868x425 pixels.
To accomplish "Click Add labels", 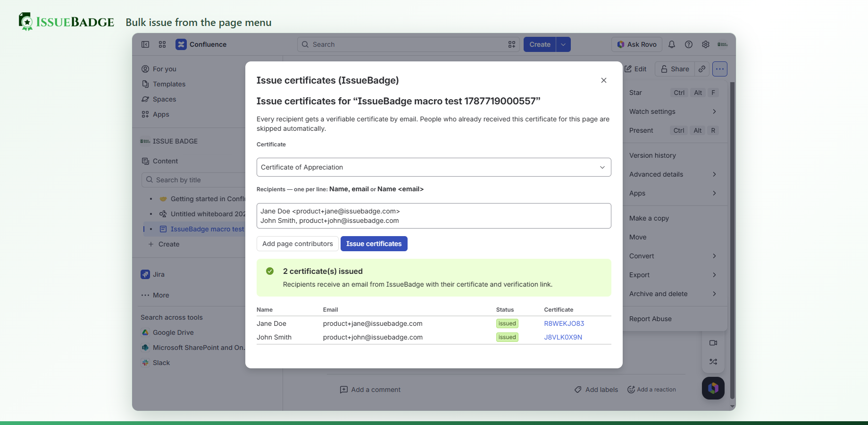I will [596, 390].
